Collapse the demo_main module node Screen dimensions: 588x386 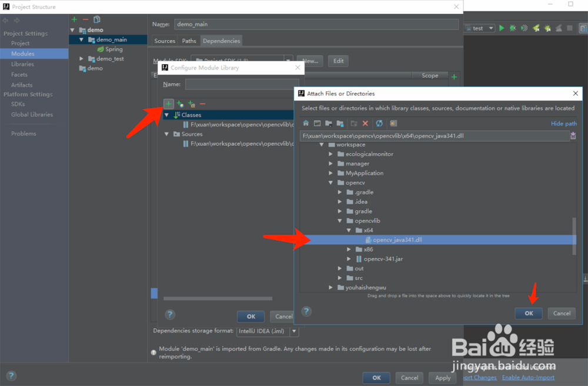point(81,39)
